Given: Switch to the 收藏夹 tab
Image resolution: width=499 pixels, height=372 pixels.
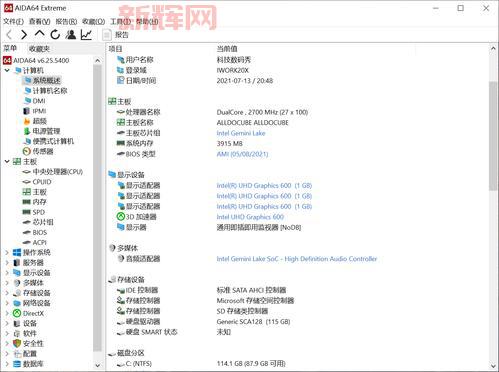Looking at the screenshot, I should coord(39,49).
